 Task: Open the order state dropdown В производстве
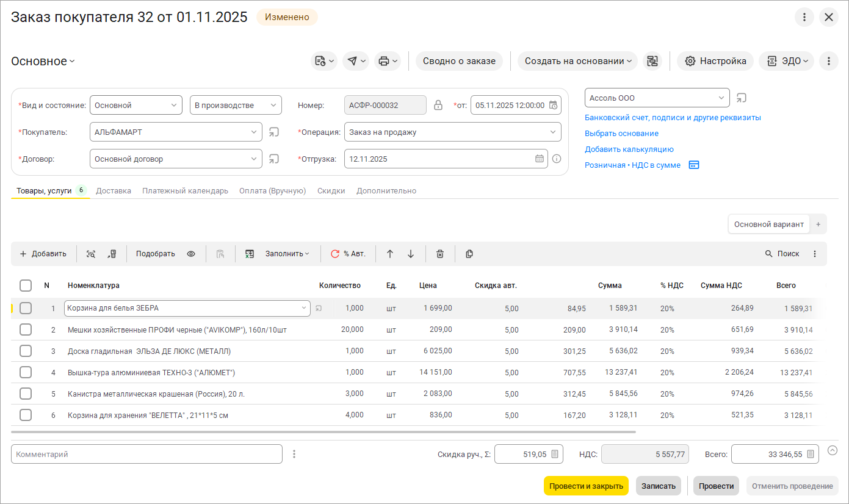click(x=236, y=105)
